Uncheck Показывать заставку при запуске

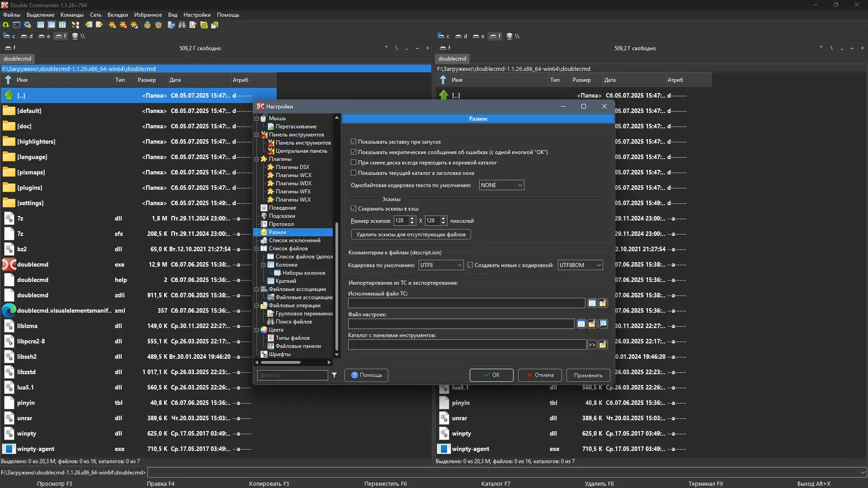(x=354, y=141)
